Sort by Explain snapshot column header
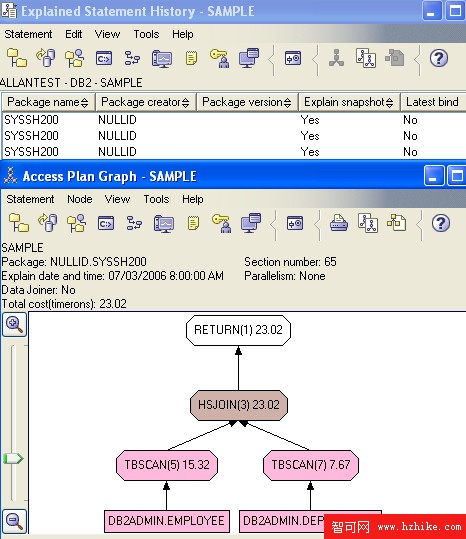Viewport: 466px width, 539px height. pyautogui.click(x=349, y=102)
